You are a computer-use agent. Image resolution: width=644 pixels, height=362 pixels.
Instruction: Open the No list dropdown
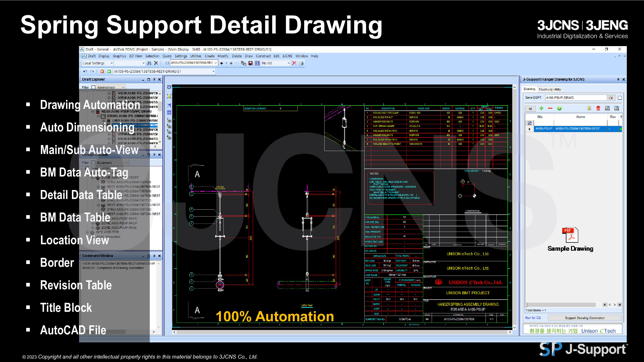click(276, 63)
